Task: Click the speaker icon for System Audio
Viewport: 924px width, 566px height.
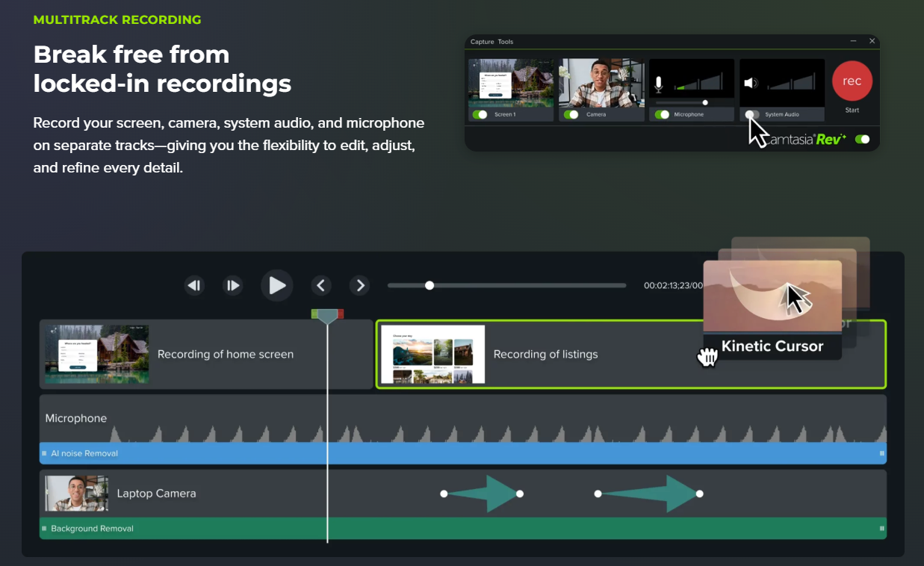Action: click(x=751, y=84)
